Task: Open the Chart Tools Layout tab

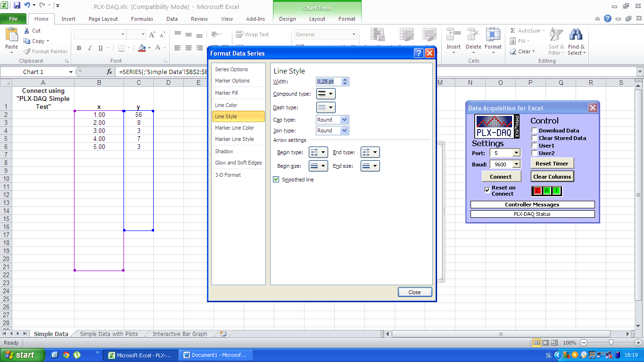Action: click(317, 19)
